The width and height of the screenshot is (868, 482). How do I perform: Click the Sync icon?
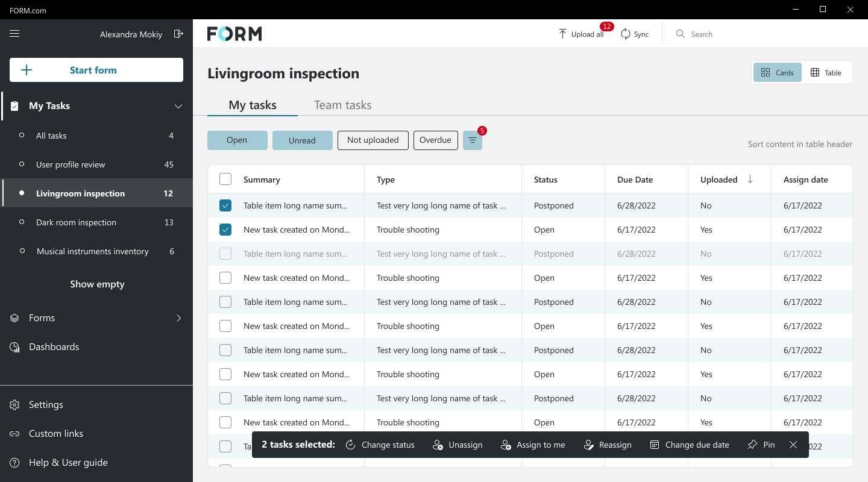tap(626, 34)
